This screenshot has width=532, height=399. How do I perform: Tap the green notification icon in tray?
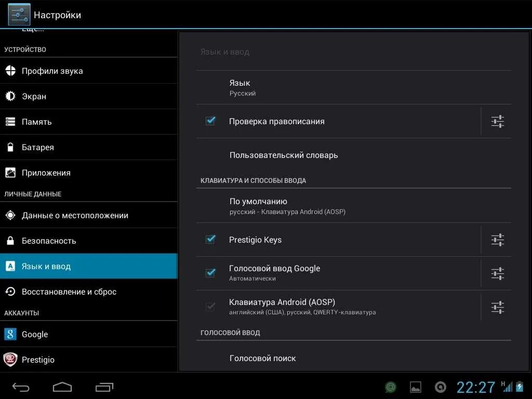[x=391, y=387]
